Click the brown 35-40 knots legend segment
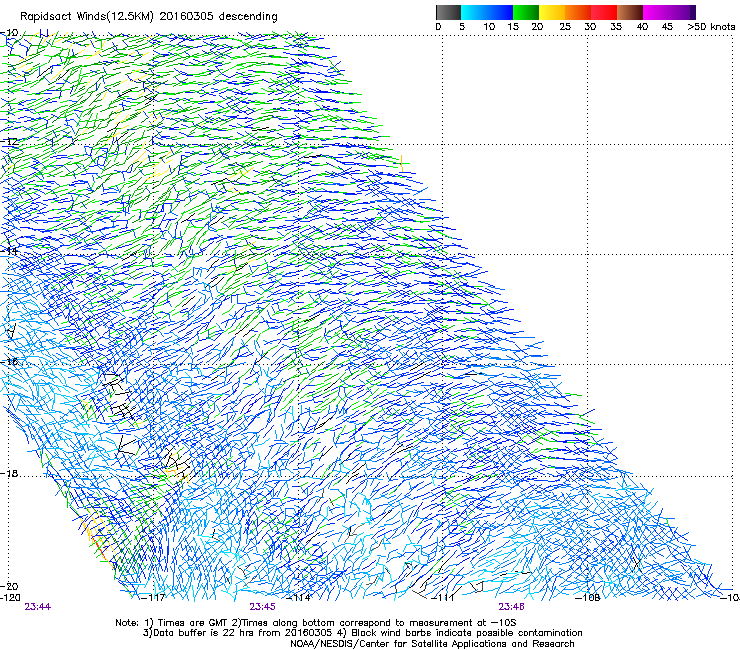Viewport: 740px width, 650px height. (630, 12)
